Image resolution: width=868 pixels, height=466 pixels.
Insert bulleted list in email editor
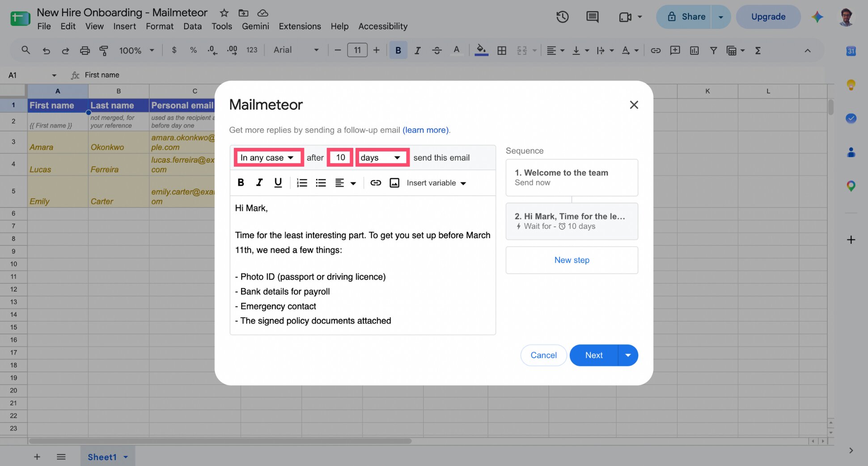[321, 183]
